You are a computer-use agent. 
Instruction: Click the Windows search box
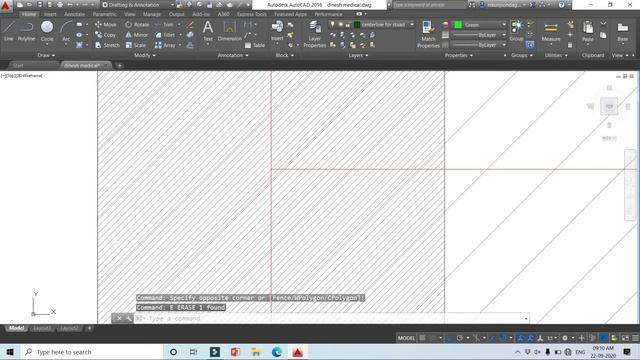click(x=92, y=352)
